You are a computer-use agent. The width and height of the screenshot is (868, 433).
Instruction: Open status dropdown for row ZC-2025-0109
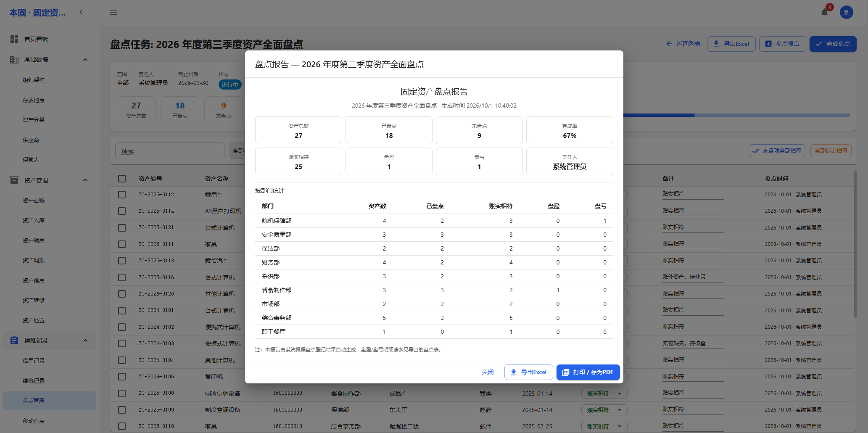tap(604, 410)
